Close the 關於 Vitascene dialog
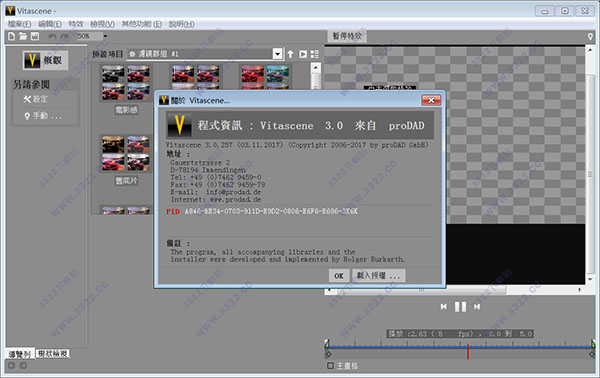This screenshot has height=378, width=600. (431, 100)
